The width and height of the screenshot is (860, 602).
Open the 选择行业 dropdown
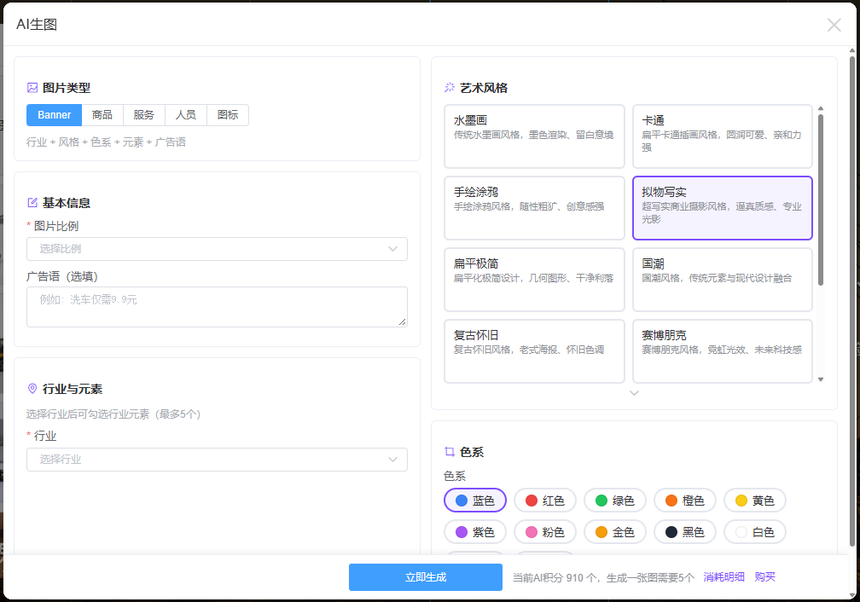click(x=217, y=459)
